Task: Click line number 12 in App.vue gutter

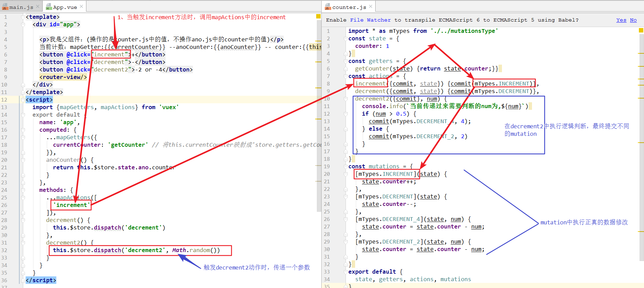Action: [x=4, y=100]
